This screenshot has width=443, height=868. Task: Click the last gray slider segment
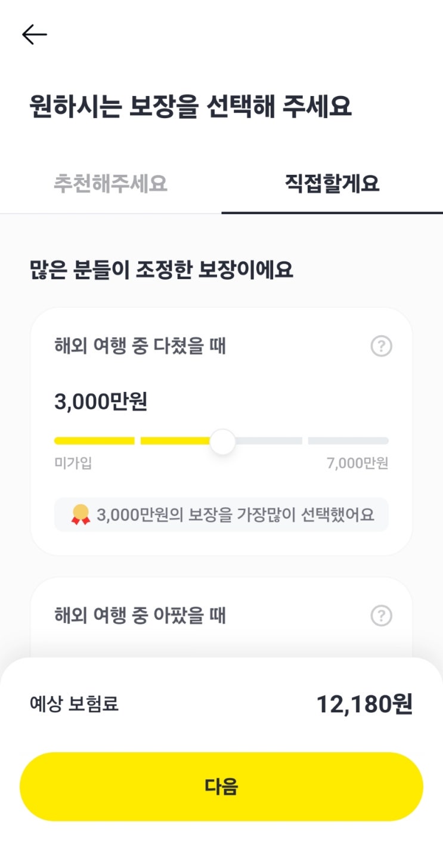tap(348, 441)
